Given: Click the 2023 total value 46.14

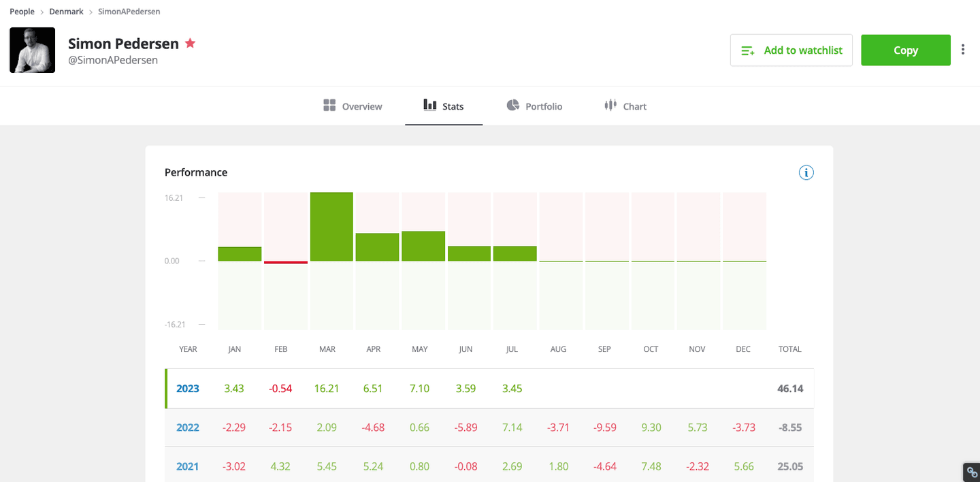Looking at the screenshot, I should pos(789,389).
